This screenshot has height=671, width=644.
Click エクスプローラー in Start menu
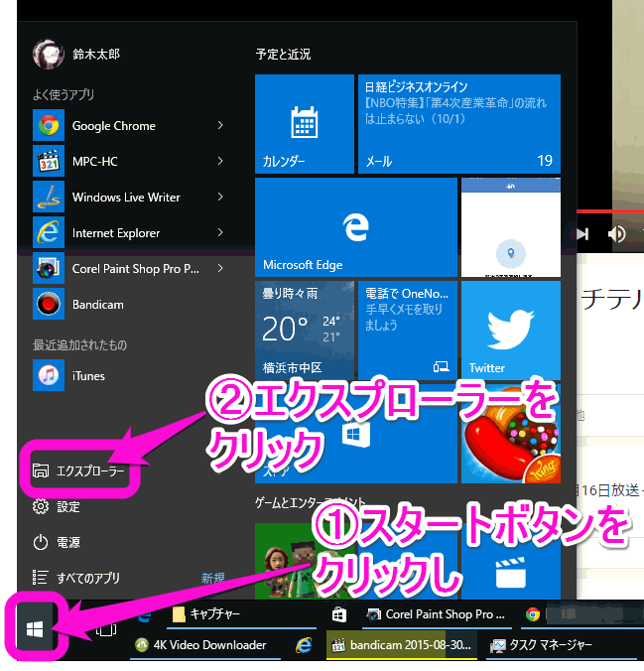click(x=89, y=470)
